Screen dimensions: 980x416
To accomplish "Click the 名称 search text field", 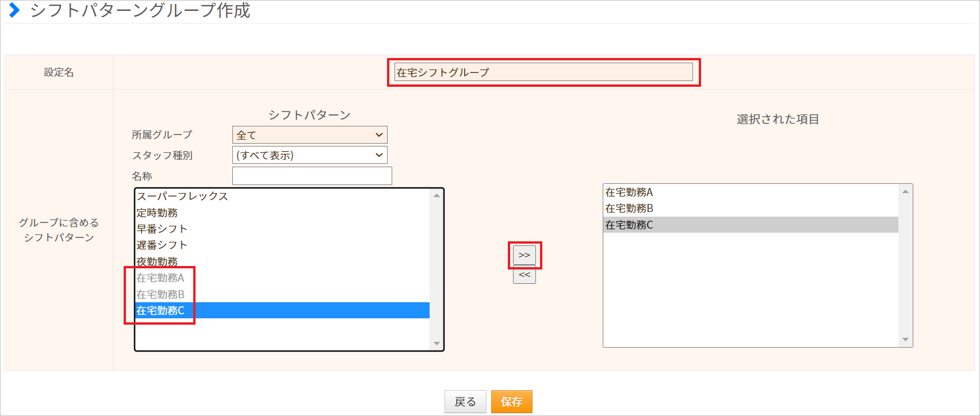I will click(x=312, y=176).
